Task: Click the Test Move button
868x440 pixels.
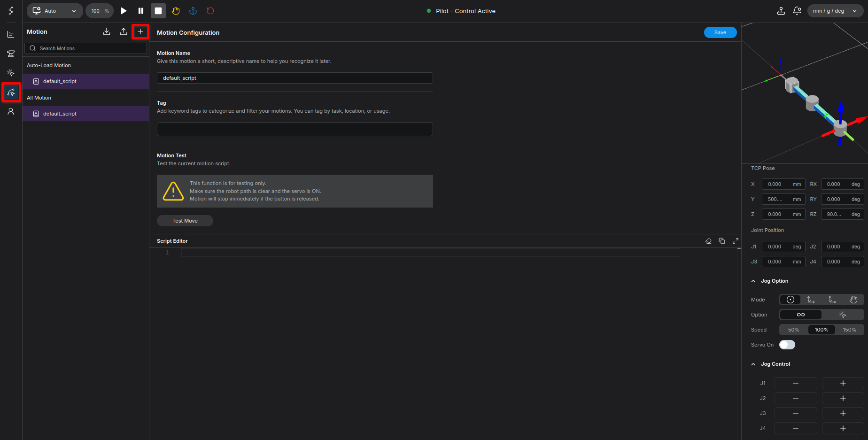Action: pyautogui.click(x=185, y=221)
